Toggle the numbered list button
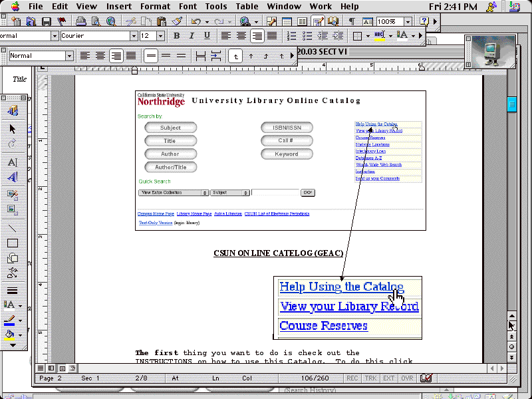The width and height of the screenshot is (532, 399). (291, 36)
